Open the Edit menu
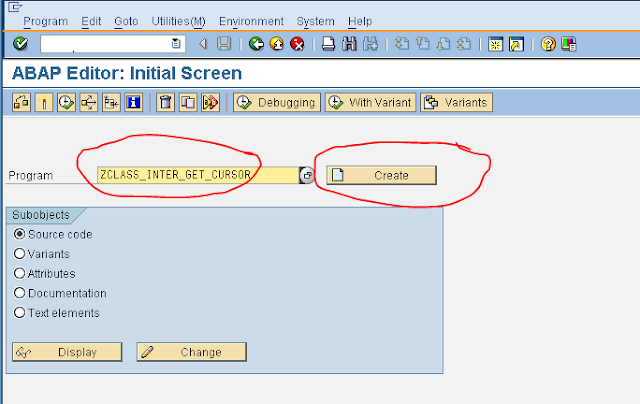Screen dimensions: 640x404 91,21
